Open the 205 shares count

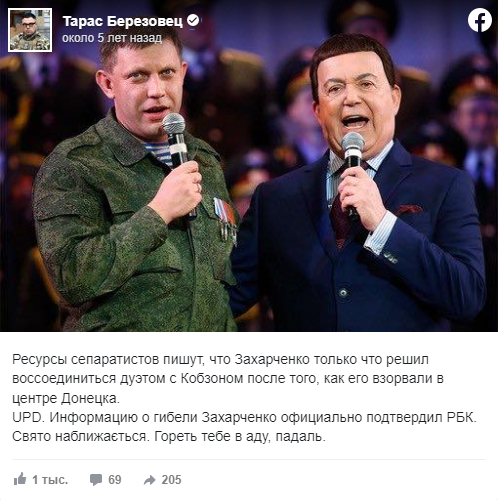(x=171, y=480)
